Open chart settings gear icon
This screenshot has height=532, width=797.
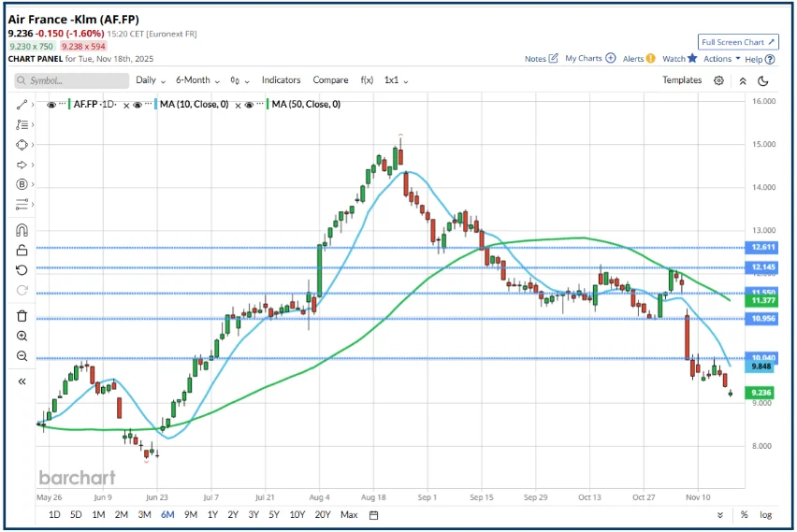point(718,80)
